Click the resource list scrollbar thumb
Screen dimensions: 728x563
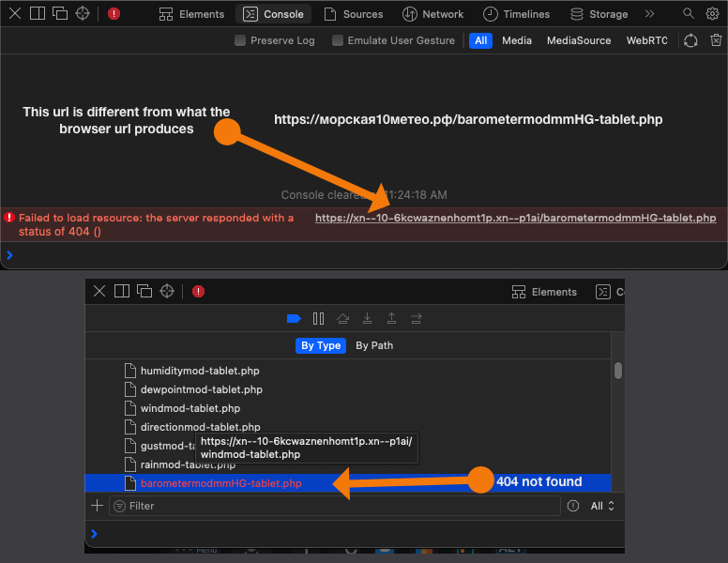coord(618,371)
